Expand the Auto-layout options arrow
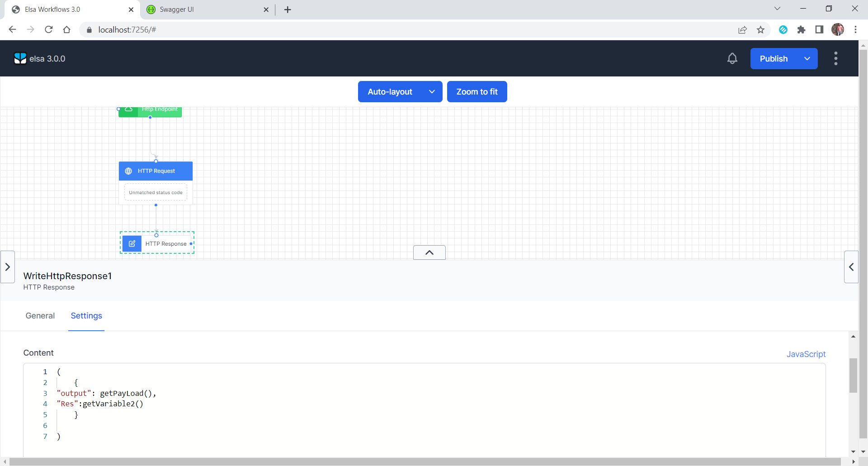Viewport: 868px width, 466px height. coord(432,92)
